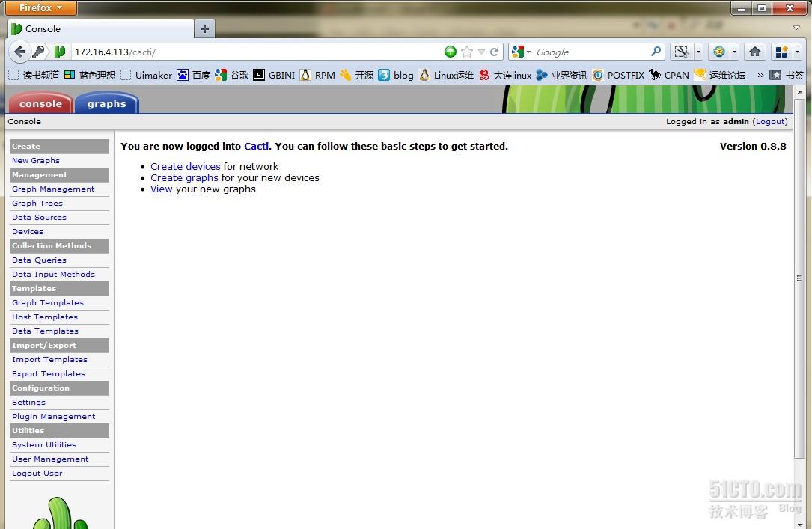Open Data Sources in the sidebar
This screenshot has height=529, width=812.
(x=40, y=218)
